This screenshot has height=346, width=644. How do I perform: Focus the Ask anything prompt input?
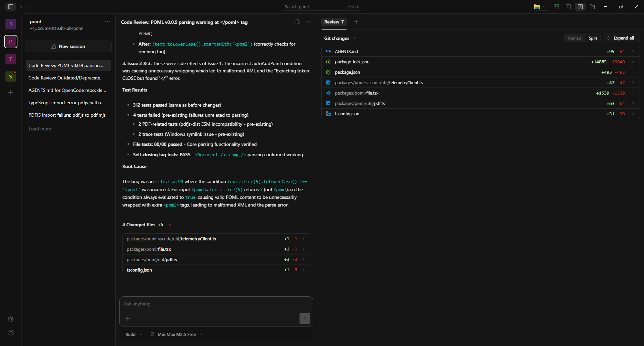[216, 304]
